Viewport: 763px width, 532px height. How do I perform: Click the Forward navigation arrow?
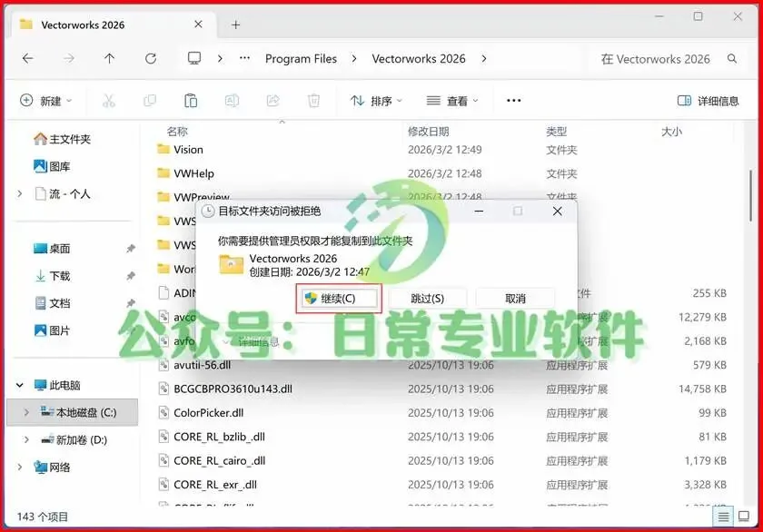(x=69, y=59)
